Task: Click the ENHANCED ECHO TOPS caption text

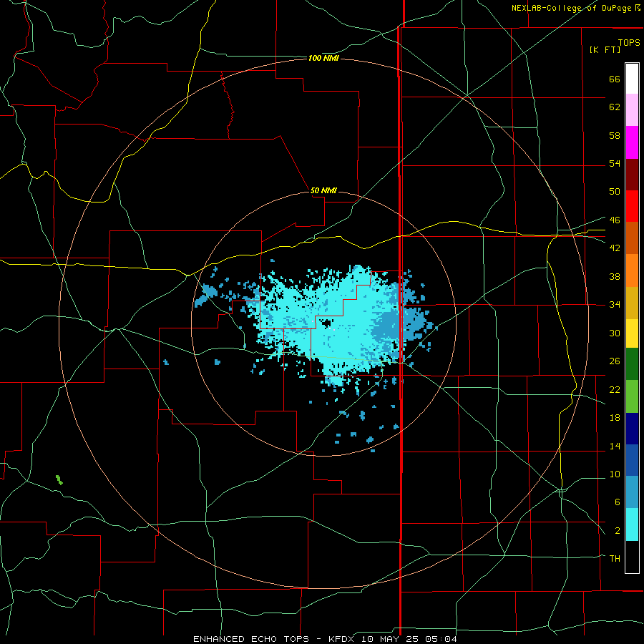Action: click(251, 639)
